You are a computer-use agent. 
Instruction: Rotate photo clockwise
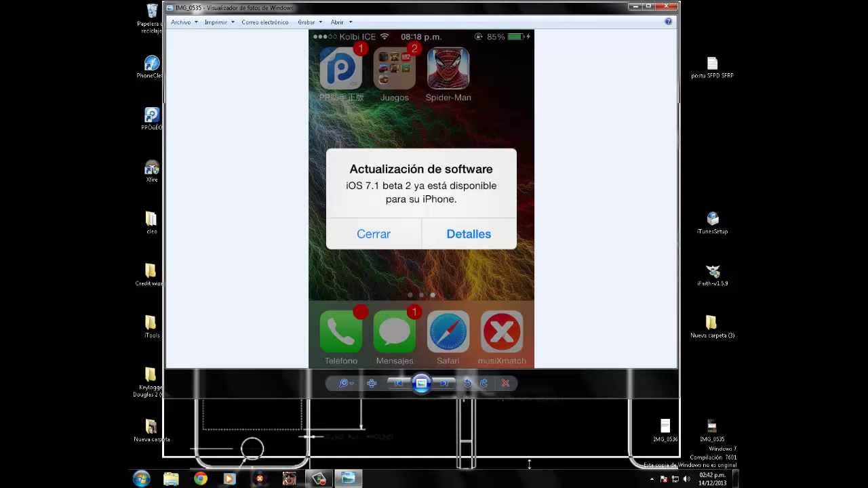point(484,383)
